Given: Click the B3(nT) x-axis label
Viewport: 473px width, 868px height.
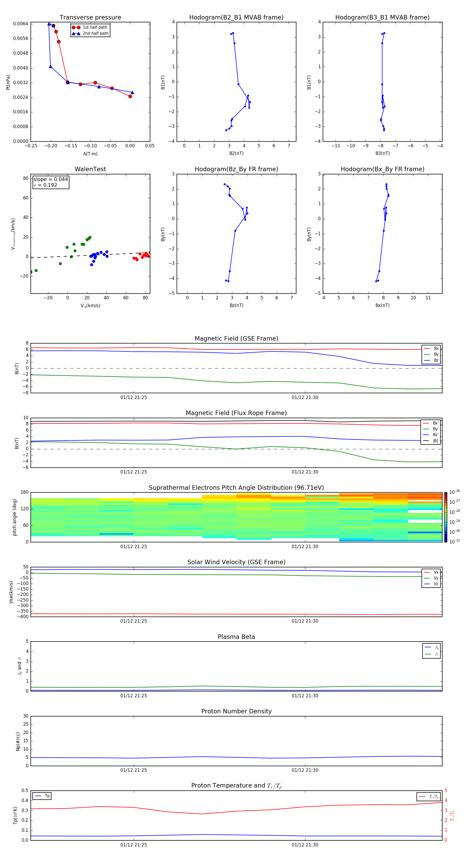Looking at the screenshot, I should tap(382, 153).
